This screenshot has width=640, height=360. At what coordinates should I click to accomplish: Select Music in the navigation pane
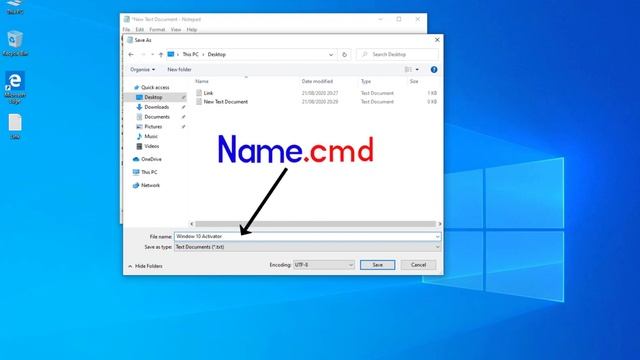(151, 136)
